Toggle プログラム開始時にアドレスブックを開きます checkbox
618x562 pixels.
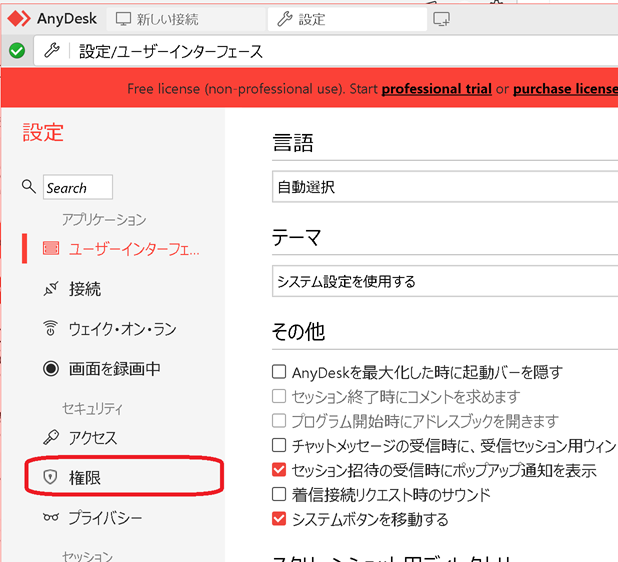(x=279, y=421)
